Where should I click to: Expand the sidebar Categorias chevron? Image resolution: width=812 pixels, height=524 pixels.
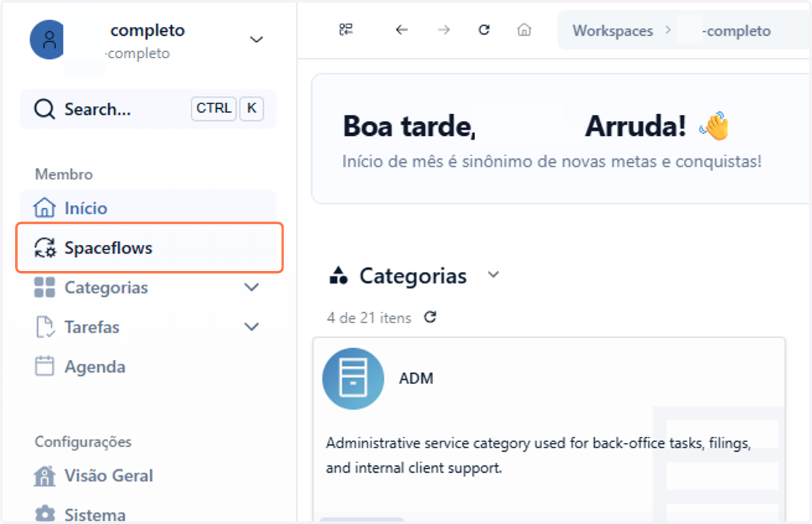(x=251, y=287)
